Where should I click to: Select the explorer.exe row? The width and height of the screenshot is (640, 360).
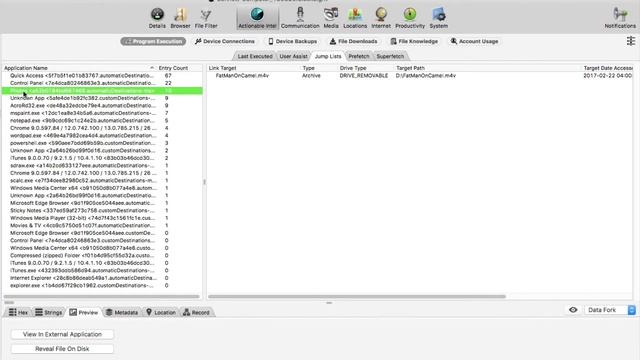pyautogui.click(x=102, y=285)
